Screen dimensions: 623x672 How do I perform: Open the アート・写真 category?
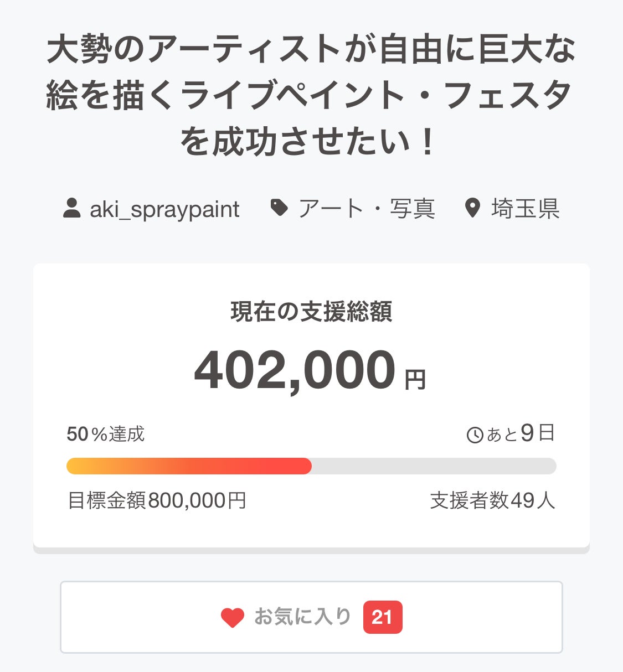coord(367,209)
